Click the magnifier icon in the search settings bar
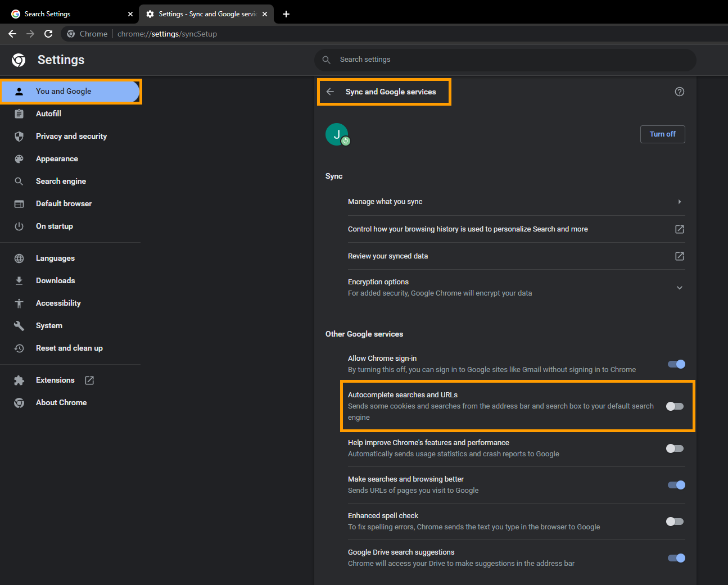The image size is (728, 585). 327,60
